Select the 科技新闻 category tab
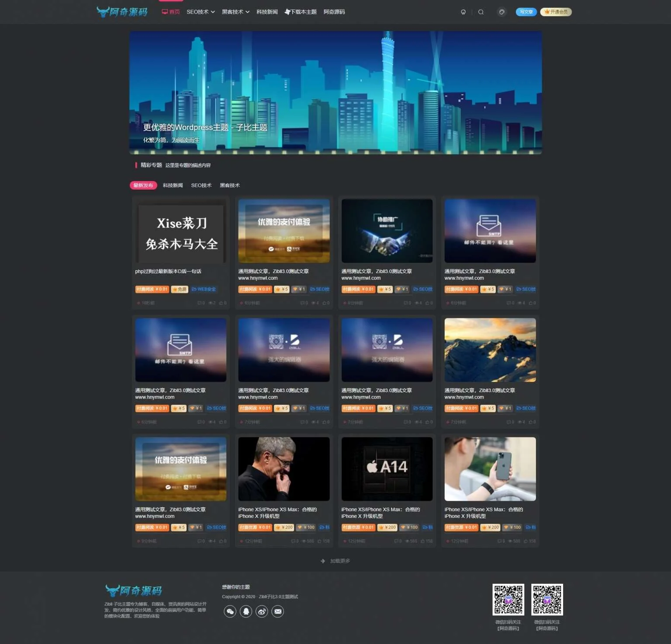The height and width of the screenshot is (644, 671). click(173, 186)
